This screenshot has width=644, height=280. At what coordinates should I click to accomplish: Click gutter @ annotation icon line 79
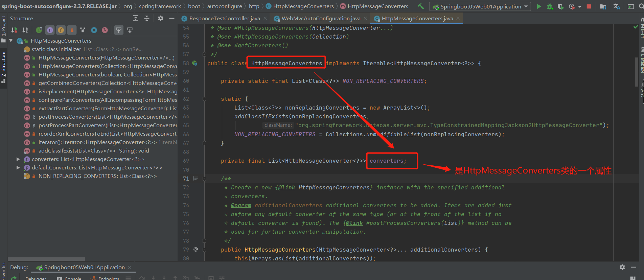tap(195, 249)
